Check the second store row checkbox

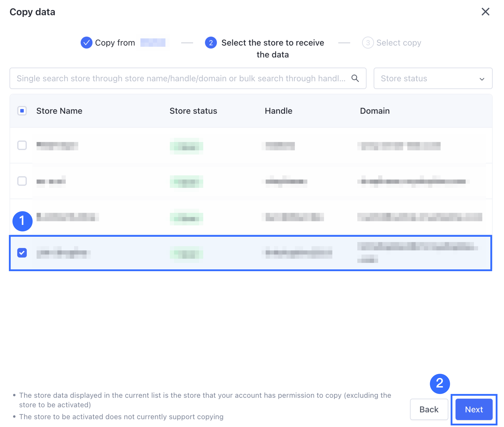tap(22, 181)
